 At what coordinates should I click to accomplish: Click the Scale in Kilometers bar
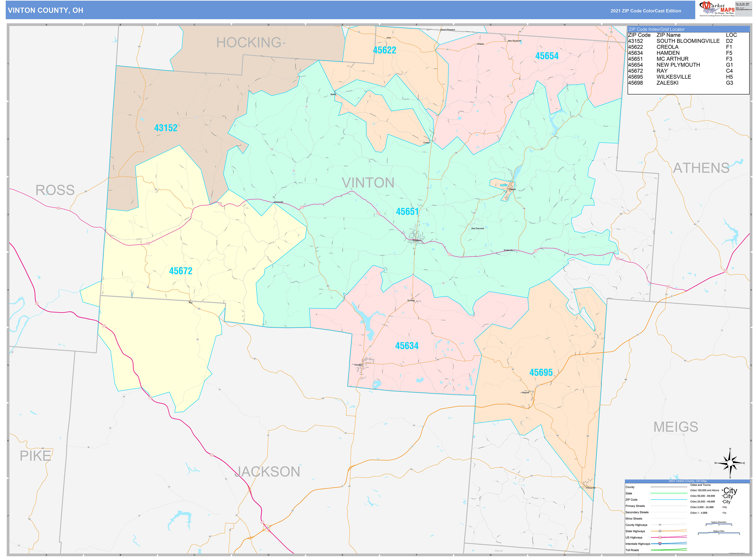tap(719, 524)
